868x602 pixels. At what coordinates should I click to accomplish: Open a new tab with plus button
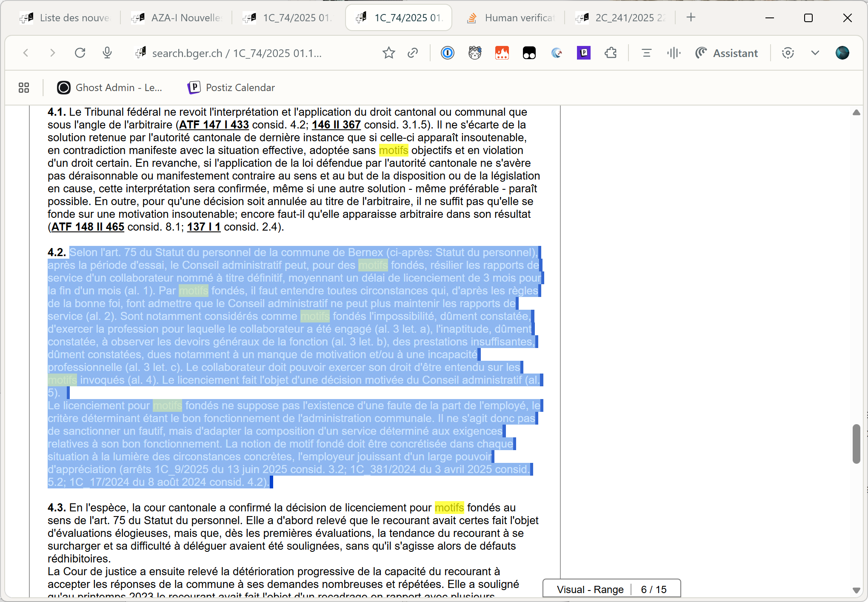click(x=691, y=17)
